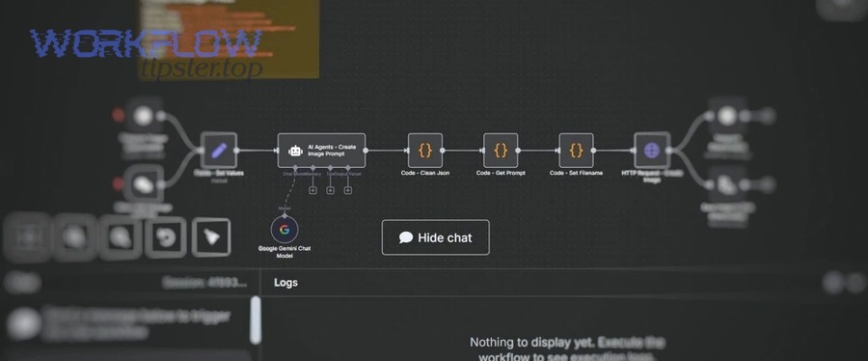Click the Google Gemini Chat Model label
Screen dimensions: 868x361
(x=285, y=252)
